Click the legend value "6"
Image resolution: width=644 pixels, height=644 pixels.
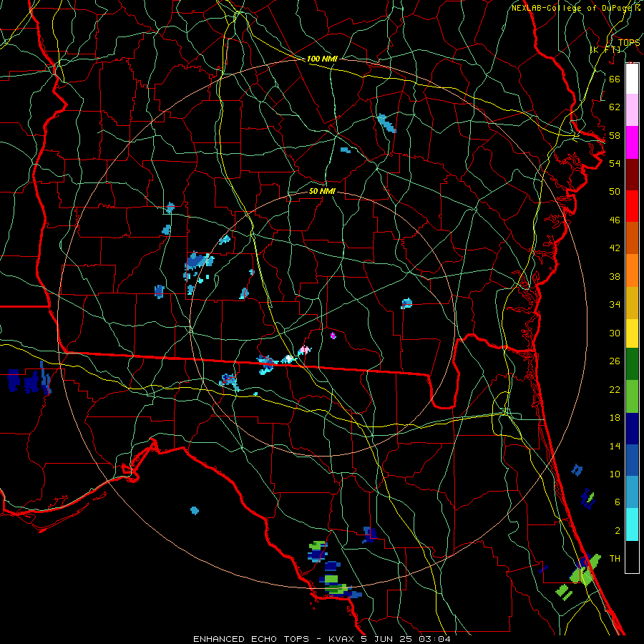(618, 502)
